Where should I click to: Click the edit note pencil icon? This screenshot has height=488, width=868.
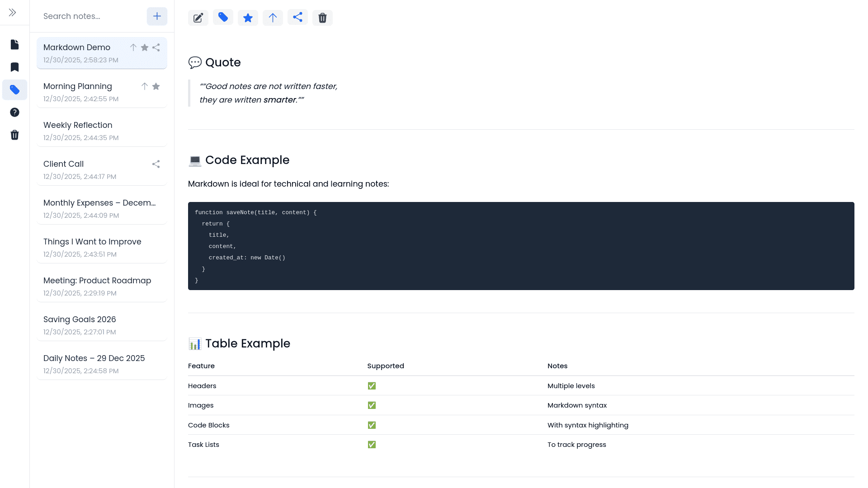tap(198, 18)
